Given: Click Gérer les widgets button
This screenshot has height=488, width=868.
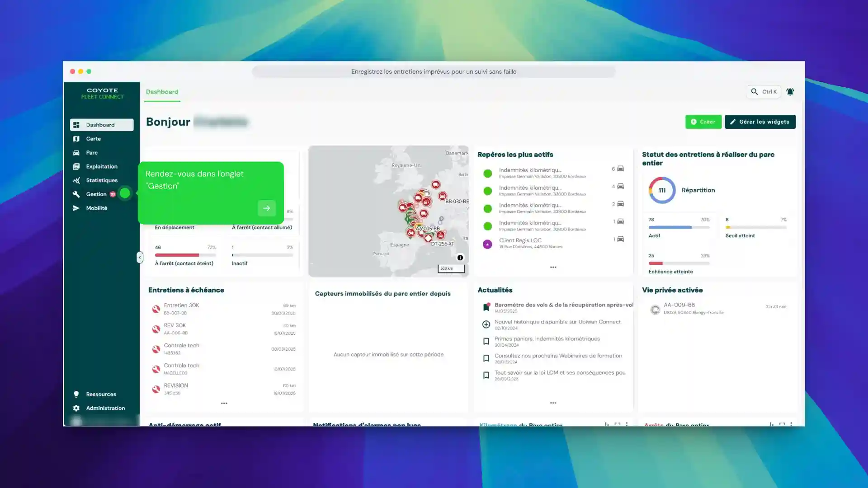Looking at the screenshot, I should coord(760,122).
